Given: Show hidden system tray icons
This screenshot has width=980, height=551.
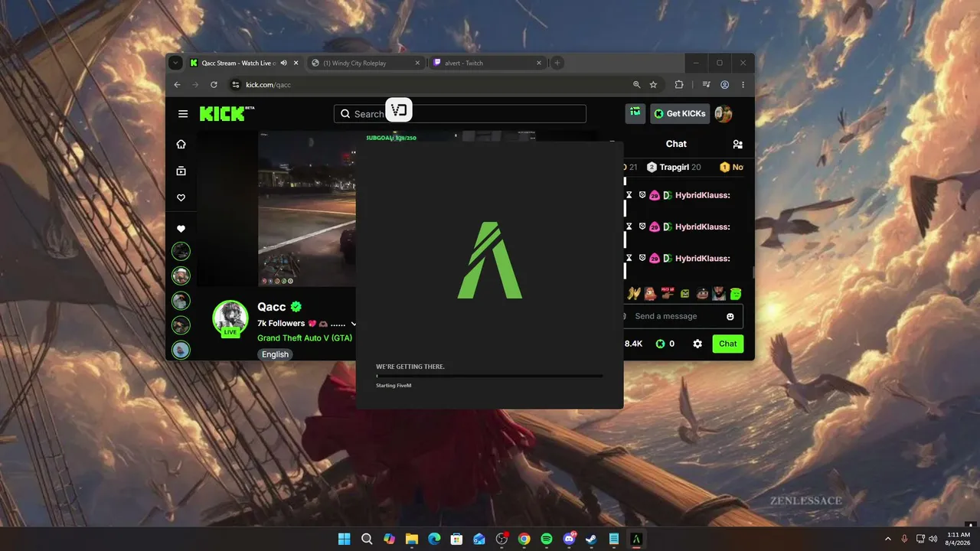Looking at the screenshot, I should tap(888, 539).
